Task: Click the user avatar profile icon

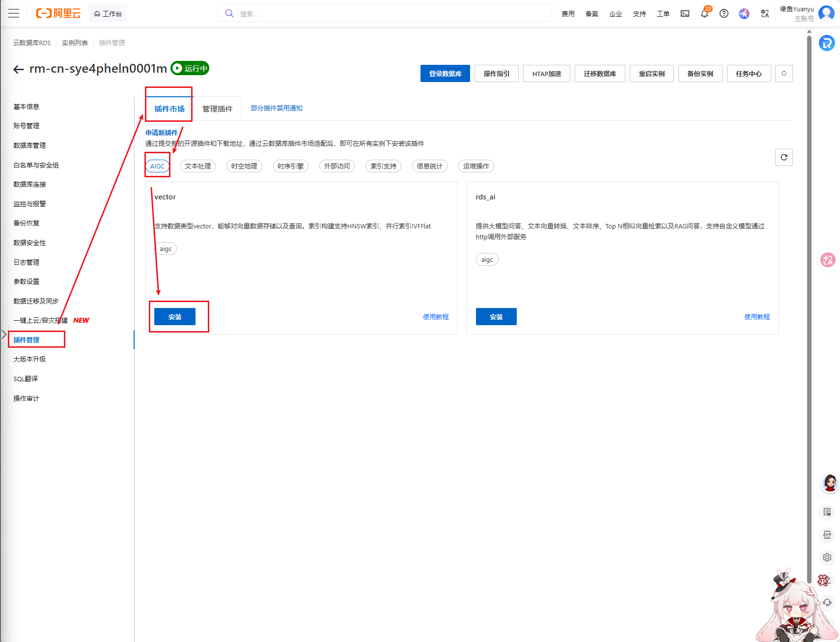Action: pos(826,13)
